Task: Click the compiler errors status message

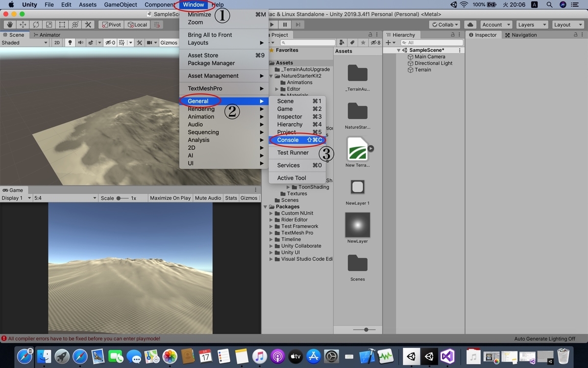Action: pos(84,339)
